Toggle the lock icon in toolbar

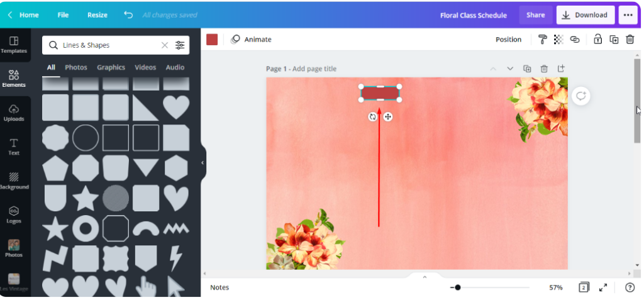pos(598,40)
